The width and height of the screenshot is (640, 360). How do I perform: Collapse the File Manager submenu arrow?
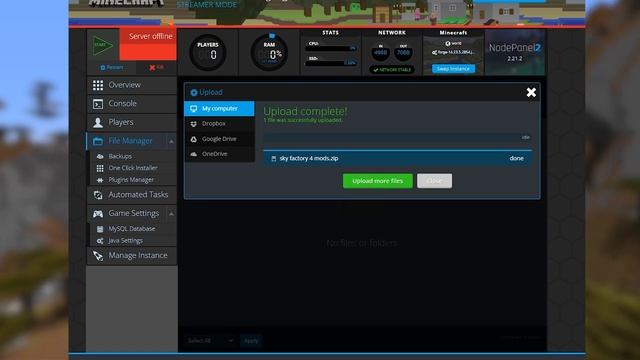click(x=171, y=141)
